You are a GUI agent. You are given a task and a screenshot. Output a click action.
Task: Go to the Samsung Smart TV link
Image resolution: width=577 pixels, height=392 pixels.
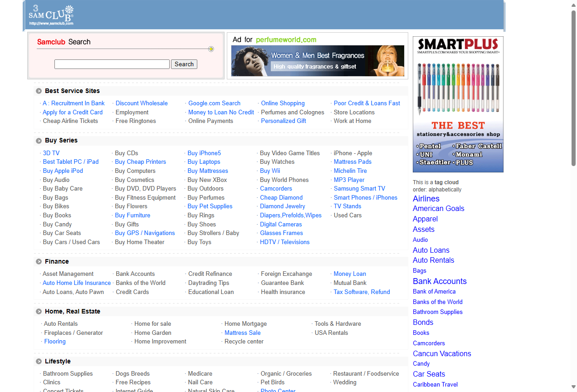(x=359, y=188)
